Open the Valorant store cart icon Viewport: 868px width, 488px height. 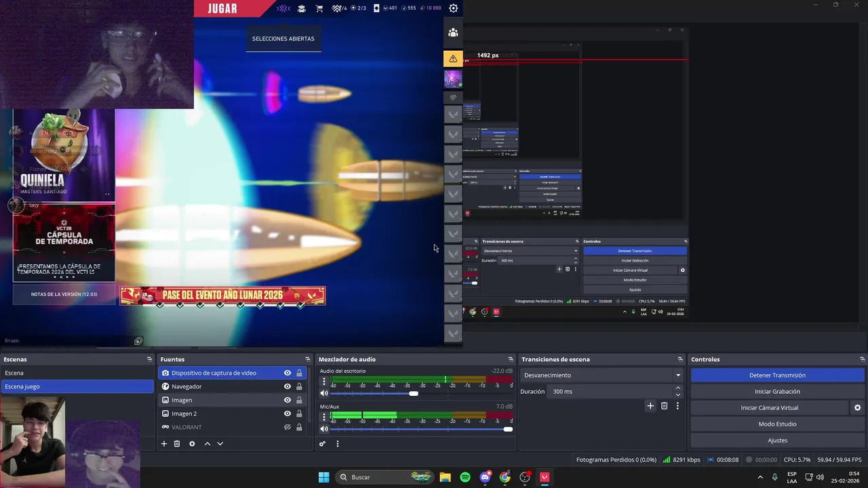point(319,8)
